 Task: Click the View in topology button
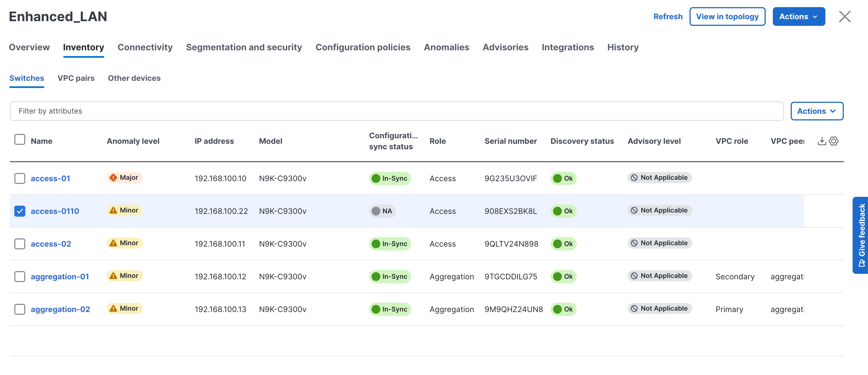tap(727, 16)
